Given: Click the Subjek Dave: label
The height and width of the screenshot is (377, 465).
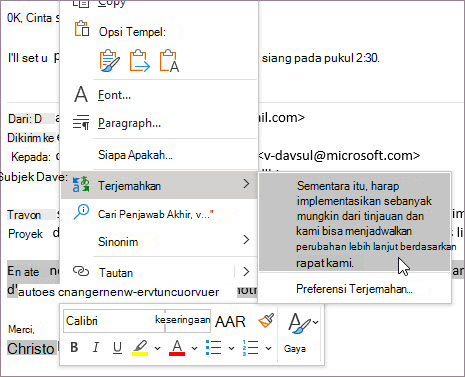Looking at the screenshot, I should click(33, 177).
